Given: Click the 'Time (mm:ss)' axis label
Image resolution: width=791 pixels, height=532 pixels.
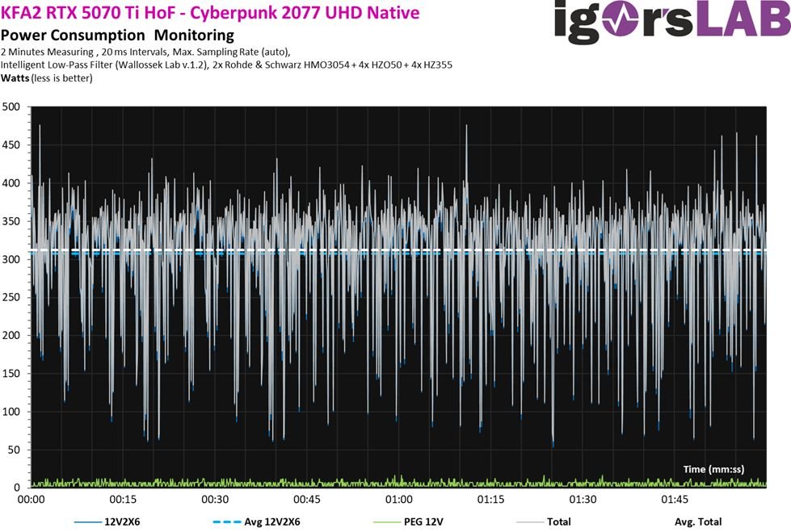Looking at the screenshot, I should [713, 469].
